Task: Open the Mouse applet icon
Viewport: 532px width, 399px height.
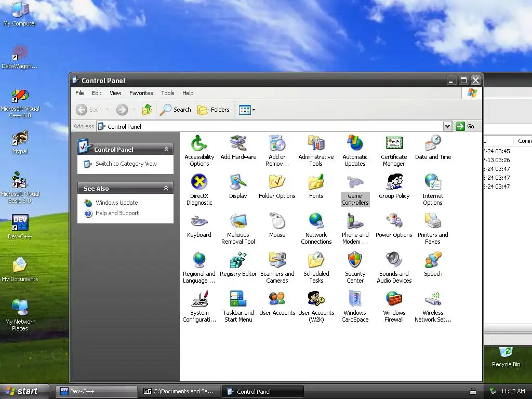Action: coord(277,225)
